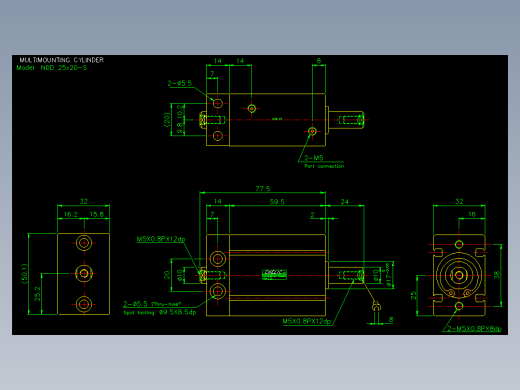This screenshot has height=390, width=520.
Task: Select the (20) reference dimension in top view
Action: [166, 119]
